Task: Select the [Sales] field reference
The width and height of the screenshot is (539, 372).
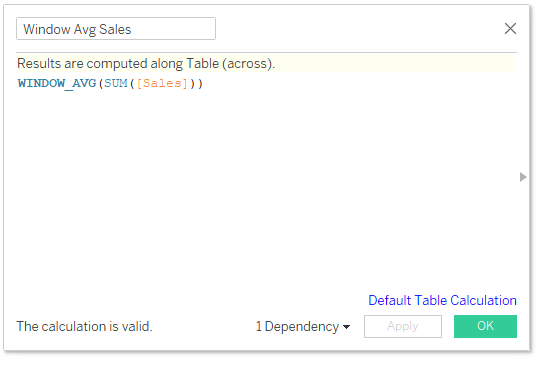Action: 162,84
